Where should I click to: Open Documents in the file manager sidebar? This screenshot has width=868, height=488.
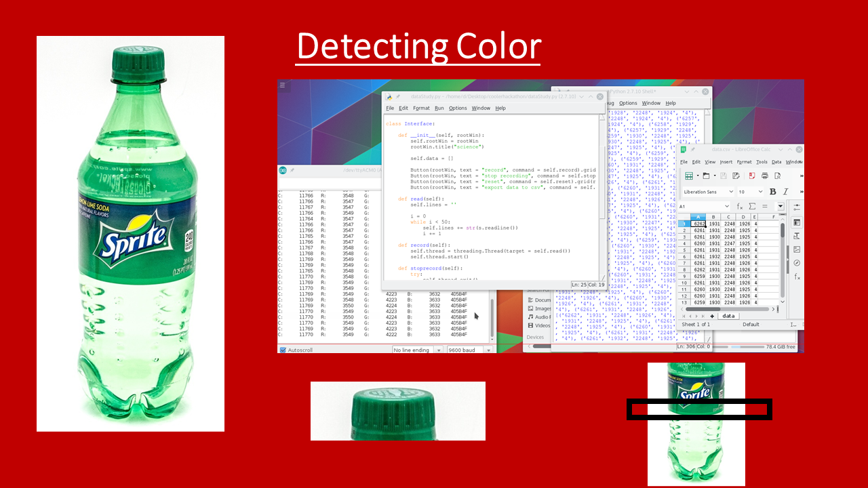[x=539, y=300]
